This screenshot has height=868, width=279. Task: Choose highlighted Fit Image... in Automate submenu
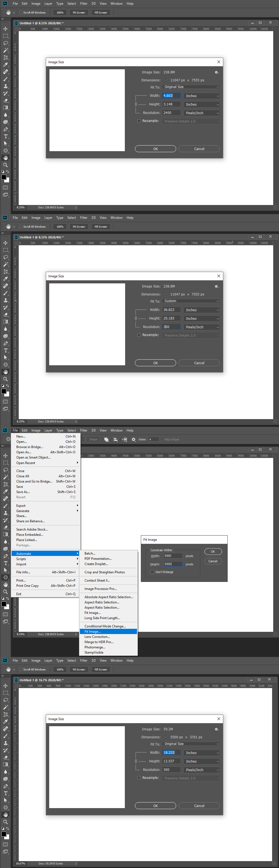click(108, 632)
